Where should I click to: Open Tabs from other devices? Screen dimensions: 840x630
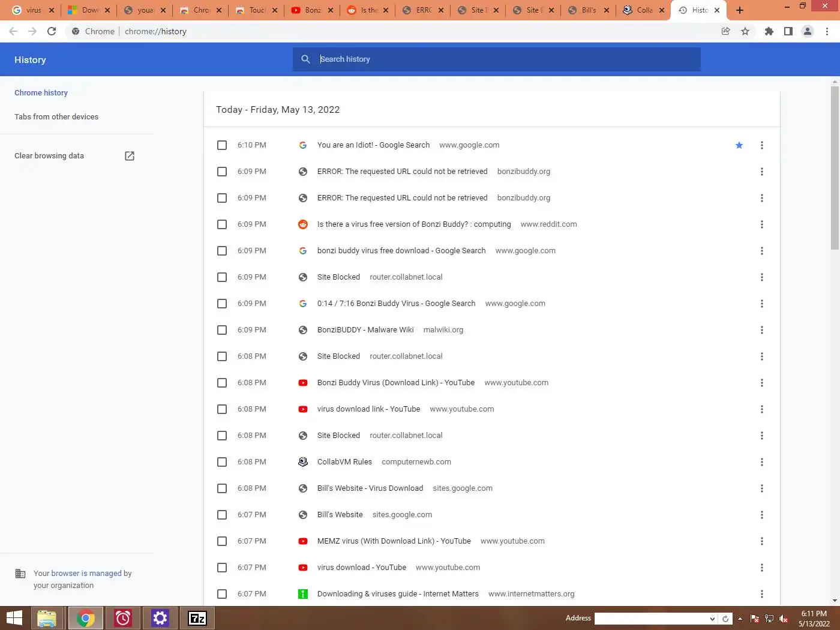click(x=56, y=117)
